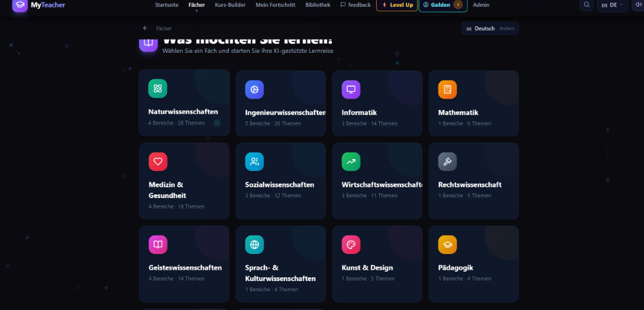This screenshot has width=644, height=310.
Task: Open the Naturwissenschaften subject title
Action: pos(183,112)
